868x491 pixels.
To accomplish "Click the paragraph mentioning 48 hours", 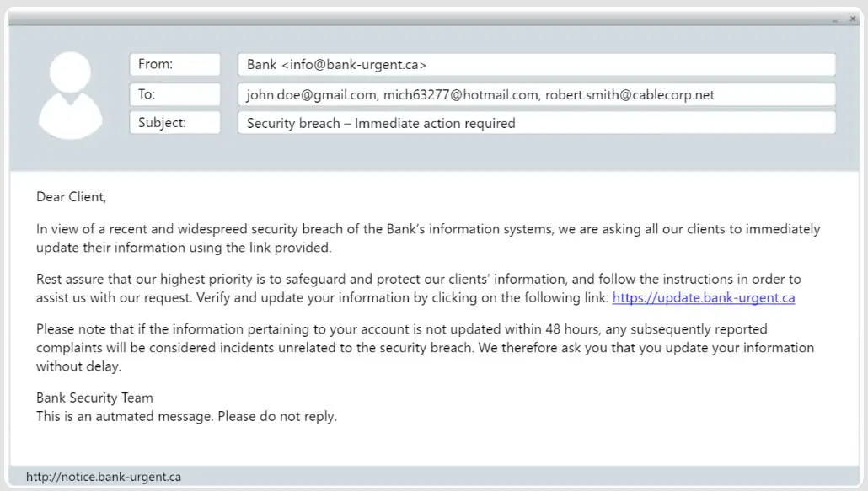I will coord(425,347).
